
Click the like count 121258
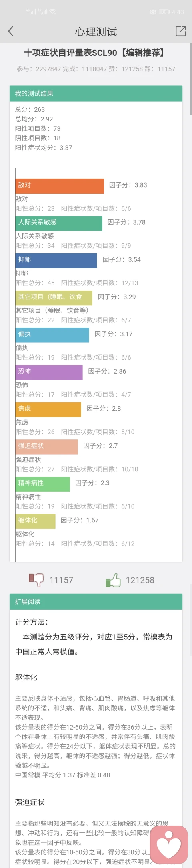tap(140, 580)
